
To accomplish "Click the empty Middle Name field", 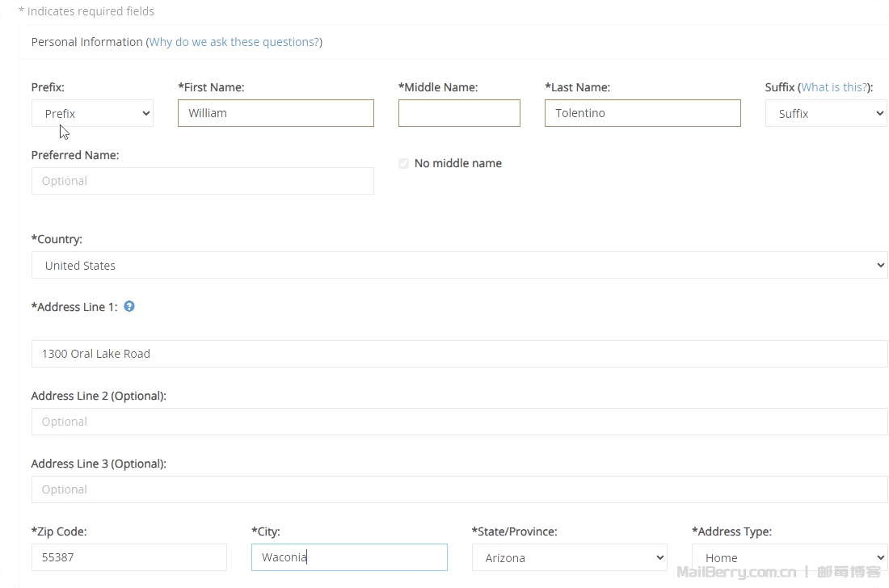I will (459, 113).
